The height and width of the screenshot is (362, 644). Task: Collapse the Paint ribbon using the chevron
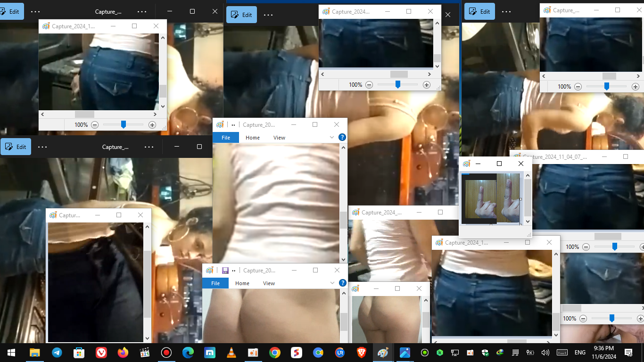click(332, 137)
